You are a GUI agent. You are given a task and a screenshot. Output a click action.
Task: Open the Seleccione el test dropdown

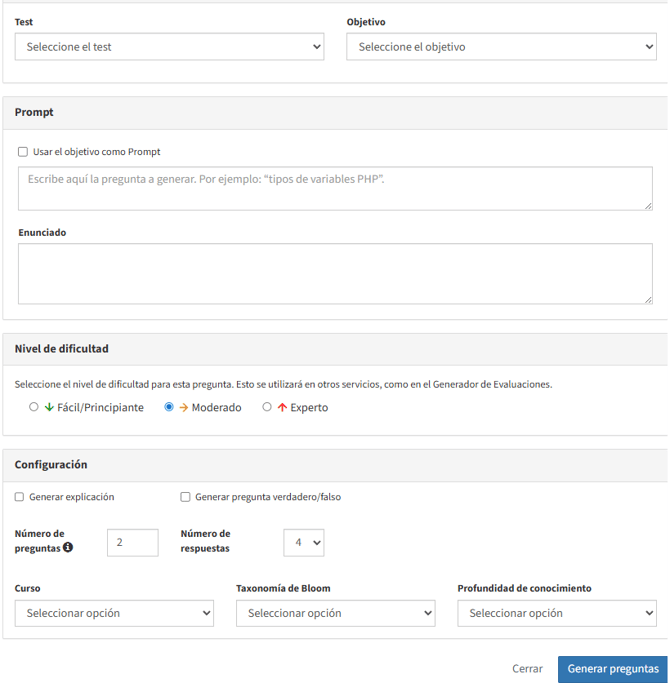point(169,47)
